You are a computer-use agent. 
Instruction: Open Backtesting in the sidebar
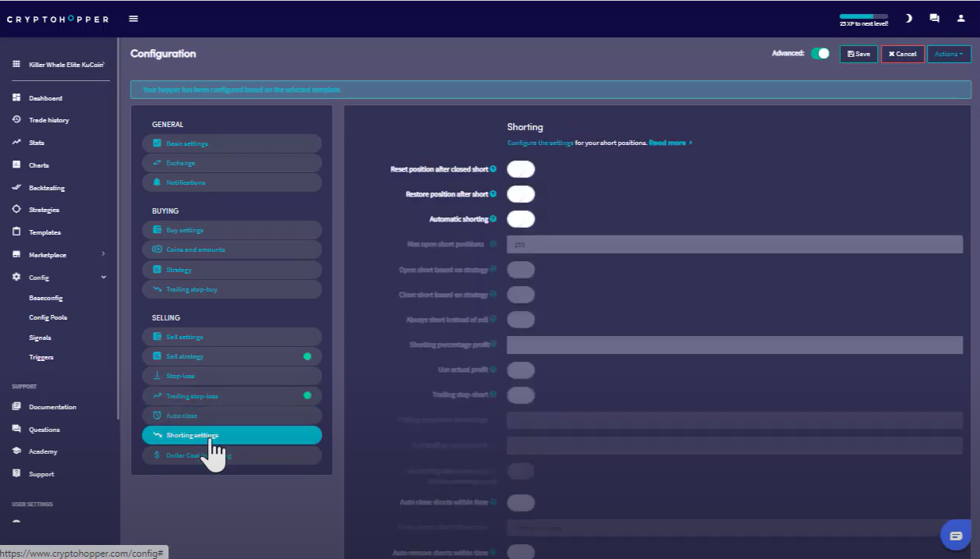46,188
